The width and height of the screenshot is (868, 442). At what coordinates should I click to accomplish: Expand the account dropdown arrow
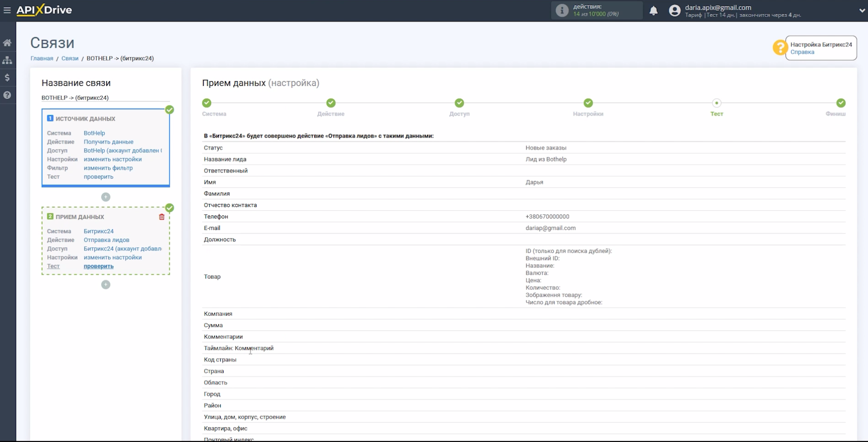tap(862, 10)
